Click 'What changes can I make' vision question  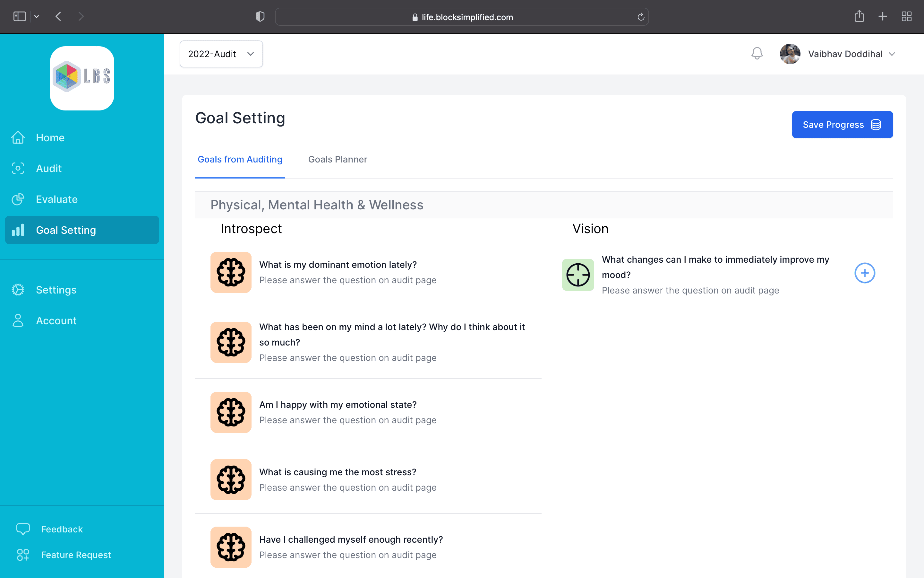[715, 267]
